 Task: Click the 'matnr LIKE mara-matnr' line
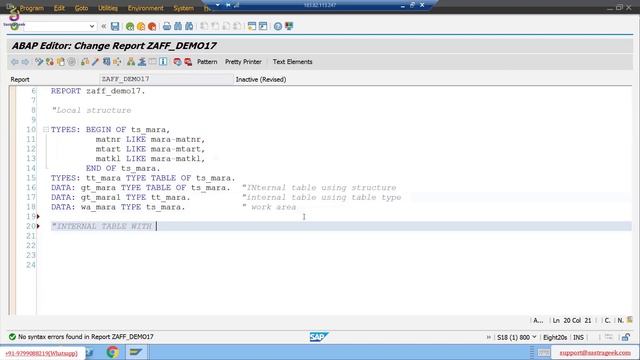coord(150,140)
